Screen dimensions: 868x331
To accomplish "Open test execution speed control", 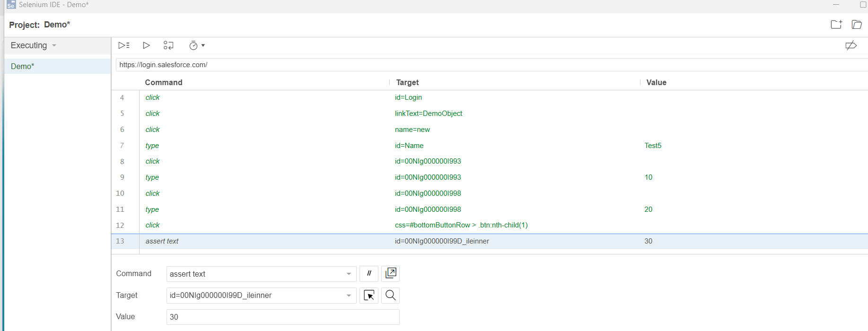I will click(x=193, y=45).
